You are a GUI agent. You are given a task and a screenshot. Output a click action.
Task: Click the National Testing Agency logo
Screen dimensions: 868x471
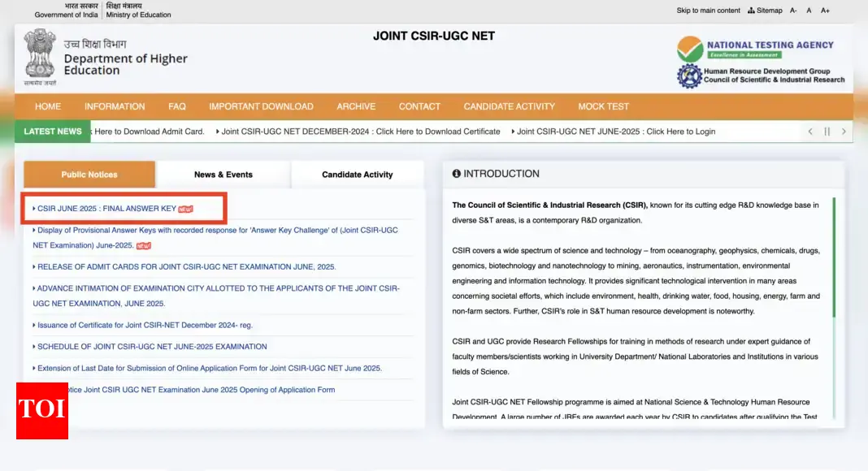[755, 50]
